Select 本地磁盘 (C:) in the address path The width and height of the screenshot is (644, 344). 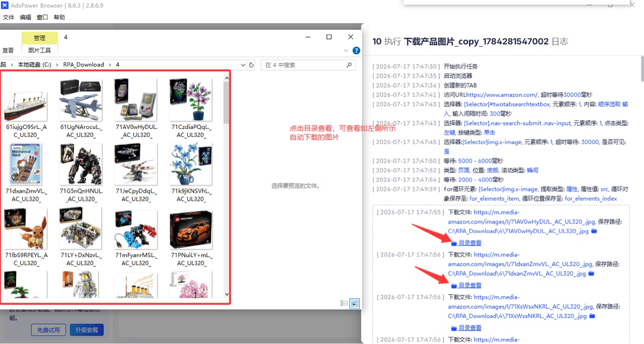coord(35,64)
